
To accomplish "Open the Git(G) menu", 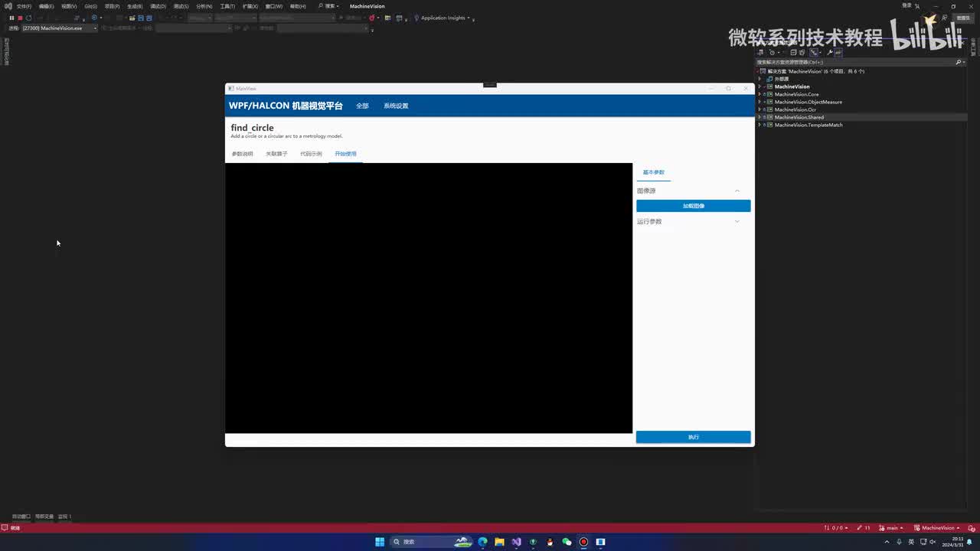I will click(90, 6).
